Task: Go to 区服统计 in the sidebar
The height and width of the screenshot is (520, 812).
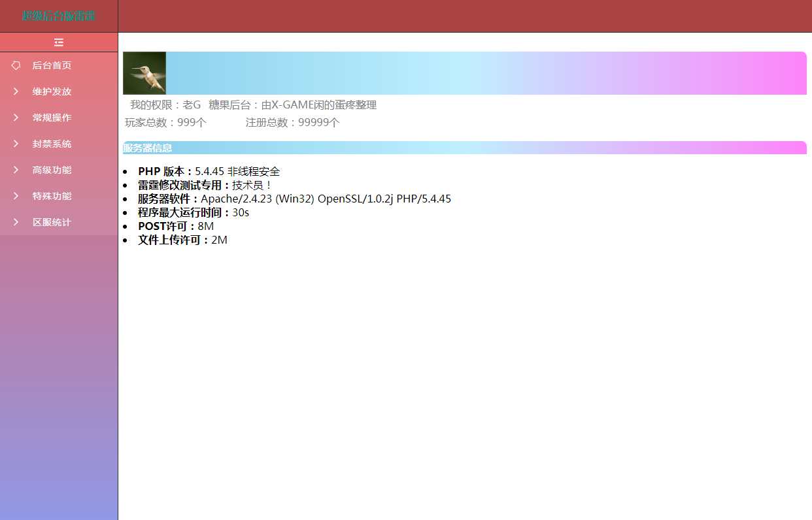Action: [52, 222]
